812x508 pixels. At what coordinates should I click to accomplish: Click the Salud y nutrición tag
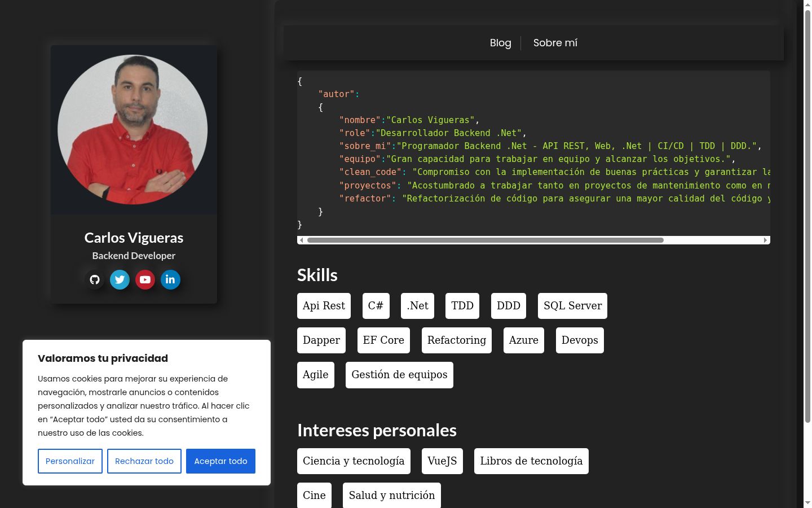392,496
